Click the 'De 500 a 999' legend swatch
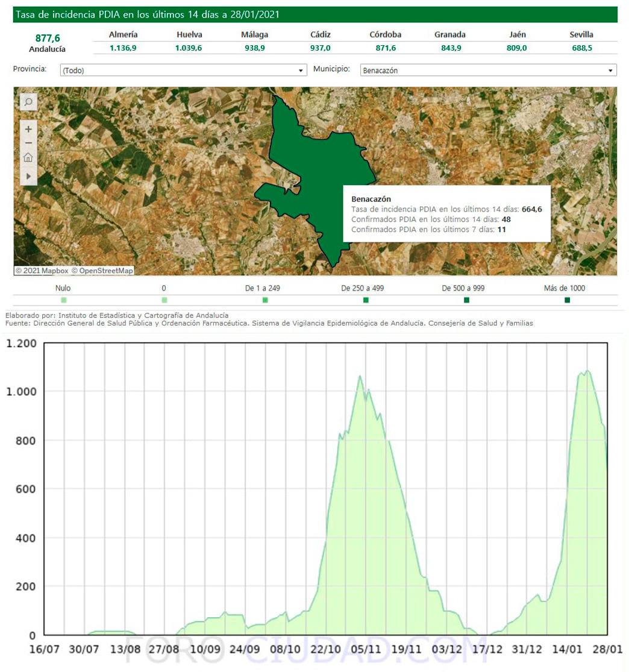Viewport: 629px width, 672px height. pos(466,300)
